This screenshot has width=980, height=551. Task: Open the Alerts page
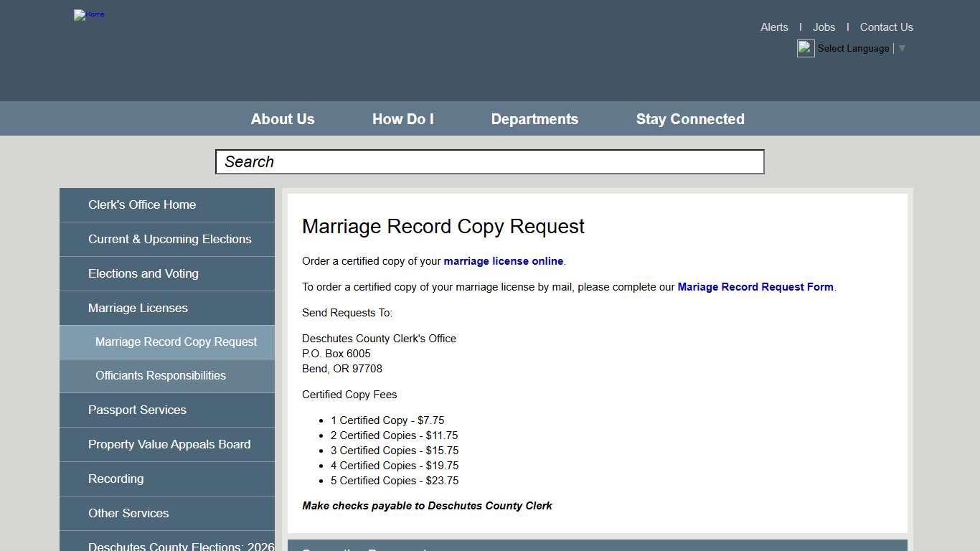(x=774, y=27)
